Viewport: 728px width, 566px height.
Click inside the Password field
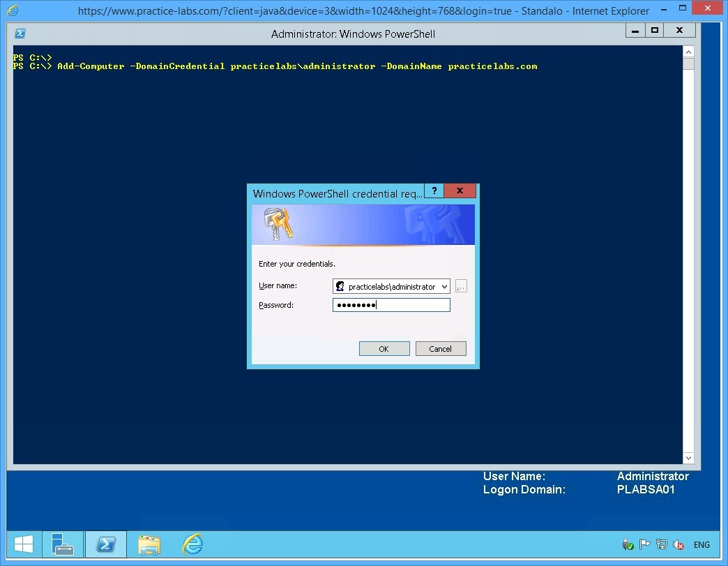click(x=411, y=305)
